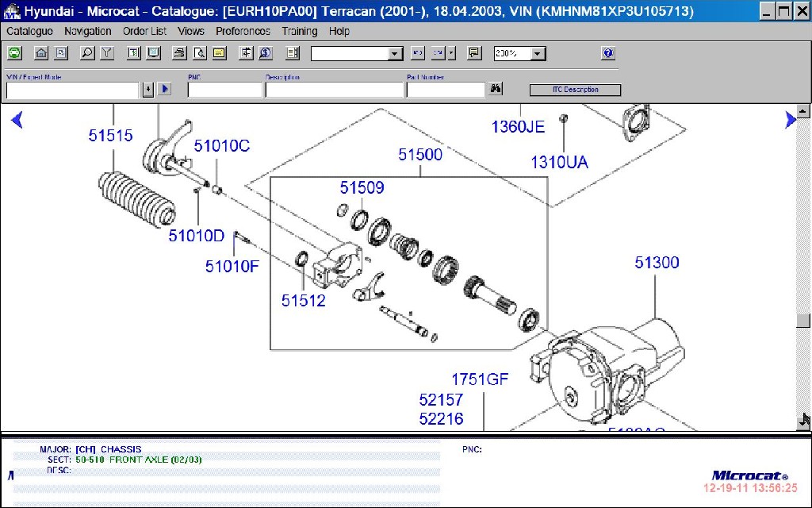Screen dimensions: 812x508
Task: Select part callout 51010C
Action: 222,146
